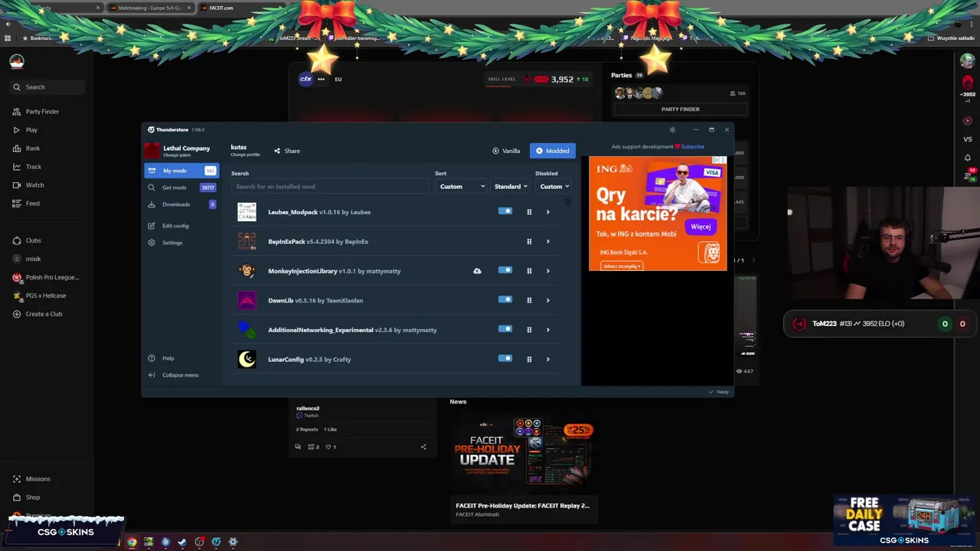Select My mods in Thunderstore menu
Screen dimensions: 980x551
pyautogui.click(x=181, y=171)
